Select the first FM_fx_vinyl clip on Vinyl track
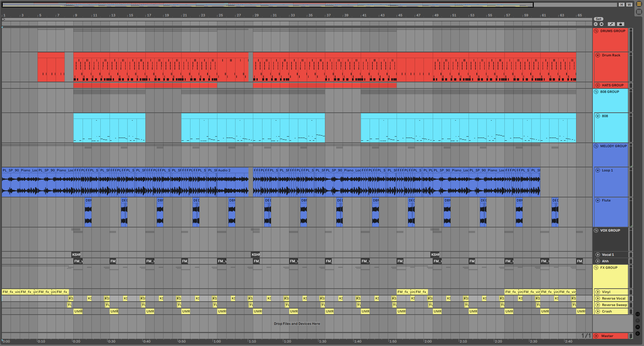Screen dimensions: 644x346 (11, 292)
